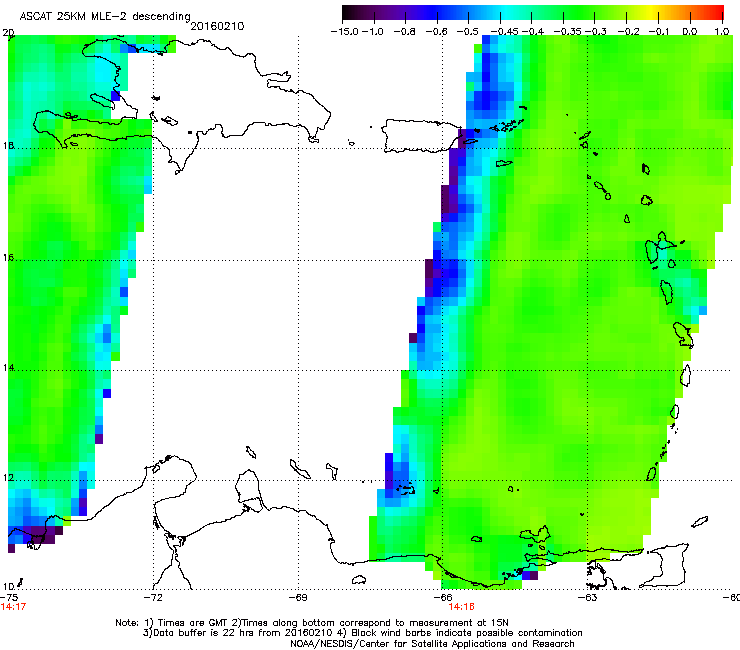Image resolution: width=740 pixels, height=650 pixels.
Task: Click the note 'Times are GMT'
Action: coord(191,623)
